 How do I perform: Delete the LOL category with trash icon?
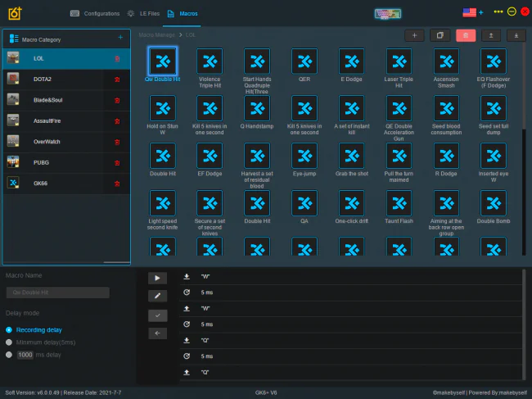click(x=117, y=59)
